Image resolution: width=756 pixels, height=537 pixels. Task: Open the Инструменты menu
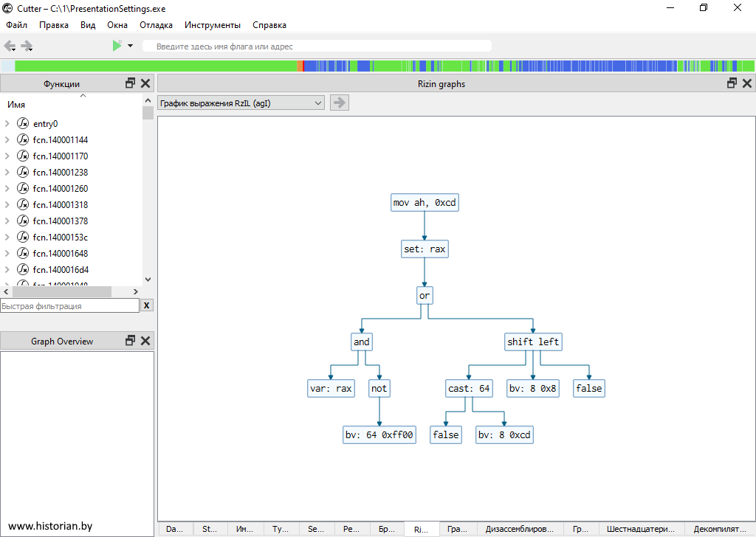tap(213, 25)
